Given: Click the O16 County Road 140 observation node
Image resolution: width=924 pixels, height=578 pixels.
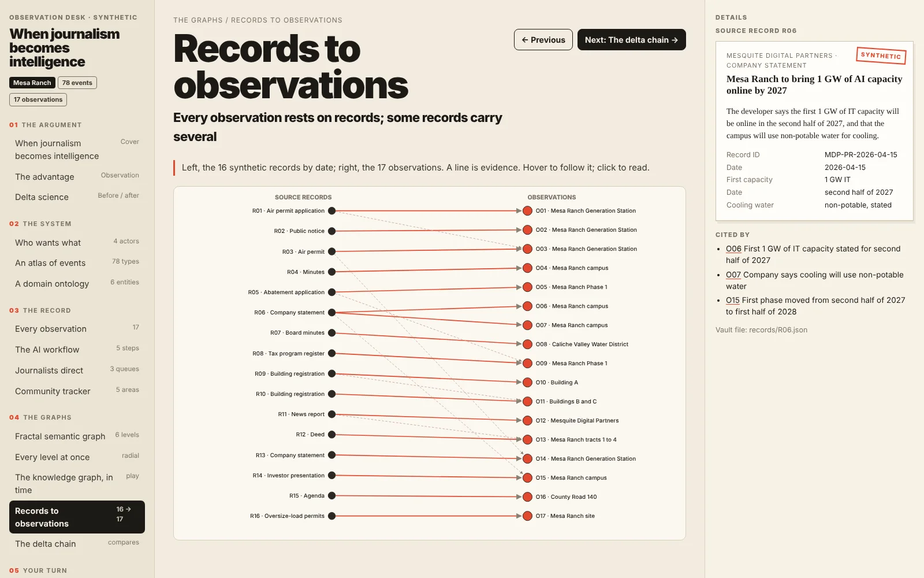Looking at the screenshot, I should pos(527,497).
